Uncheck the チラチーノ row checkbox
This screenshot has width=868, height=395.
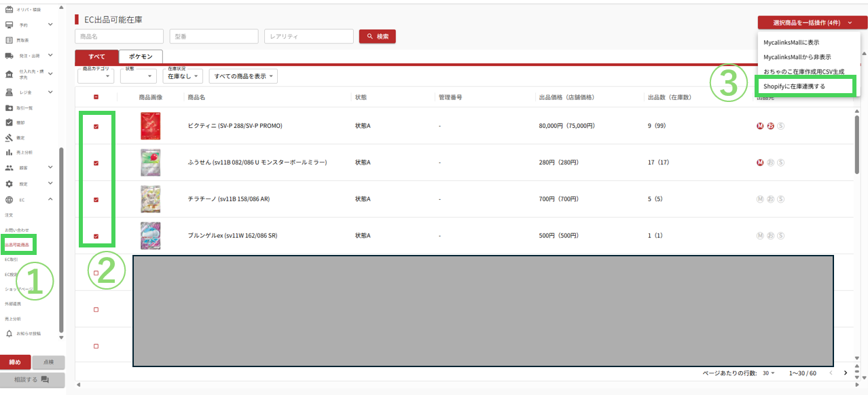[x=96, y=200]
